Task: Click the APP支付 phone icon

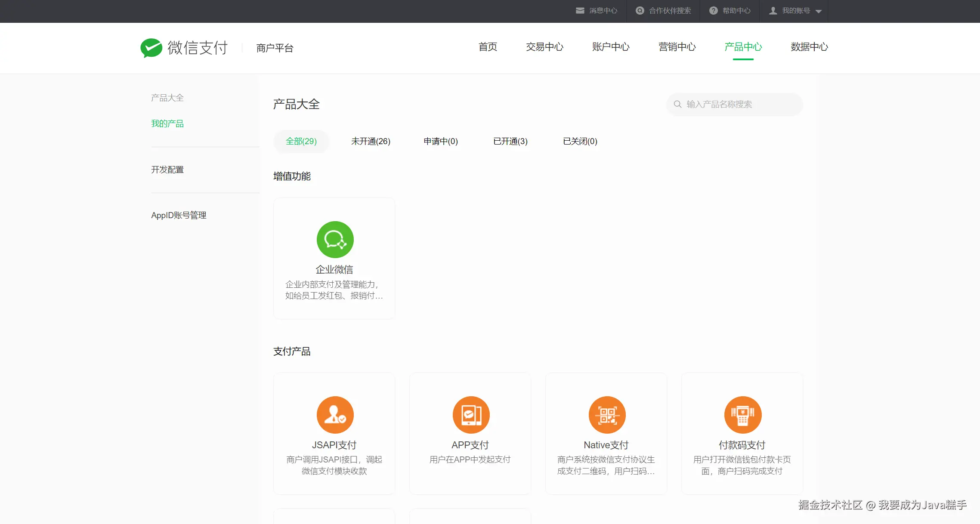Action: 470,414
